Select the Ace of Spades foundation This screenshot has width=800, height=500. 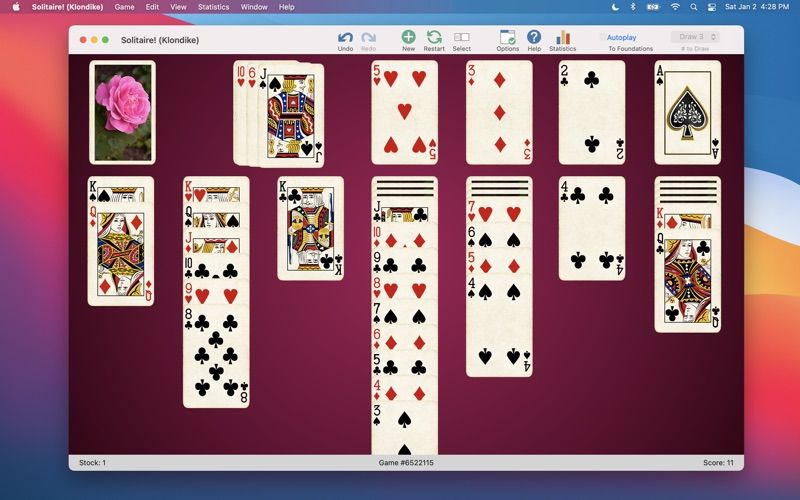click(687, 112)
